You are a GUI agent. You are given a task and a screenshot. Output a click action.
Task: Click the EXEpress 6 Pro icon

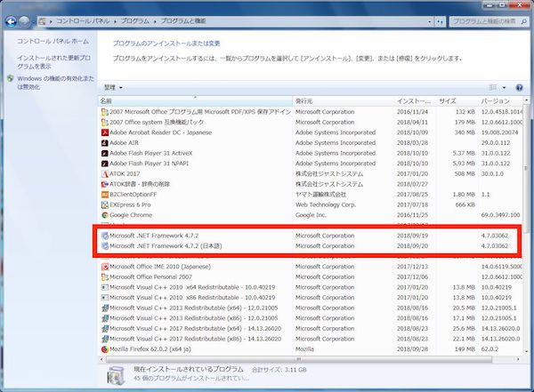105,204
